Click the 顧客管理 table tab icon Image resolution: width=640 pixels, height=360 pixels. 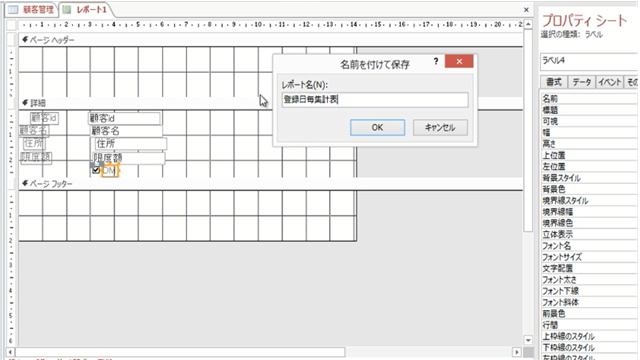(13, 9)
